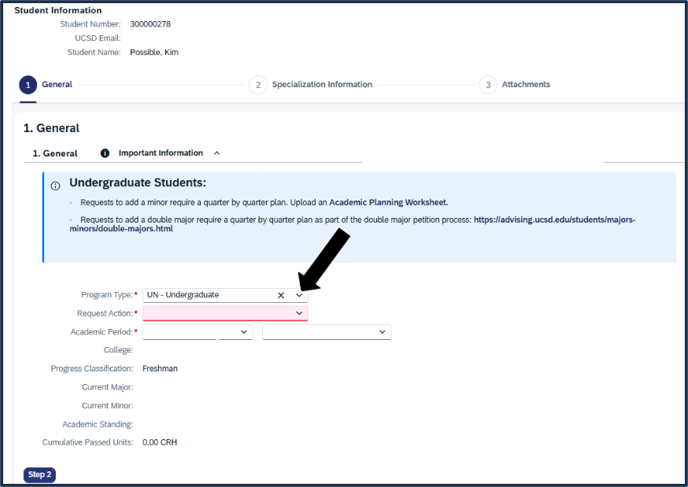The width and height of the screenshot is (688, 487).
Task: Select the Important Information tab label
Action: coord(161,153)
